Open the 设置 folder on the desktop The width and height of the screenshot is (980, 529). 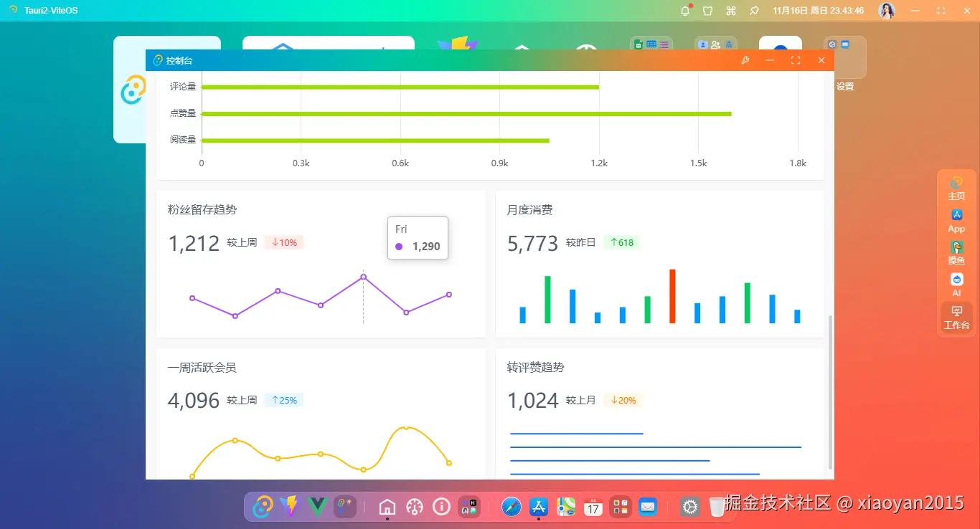coord(845,64)
